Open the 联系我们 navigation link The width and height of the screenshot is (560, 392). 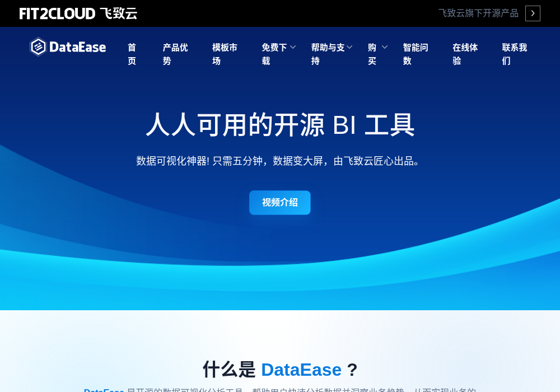(515, 54)
